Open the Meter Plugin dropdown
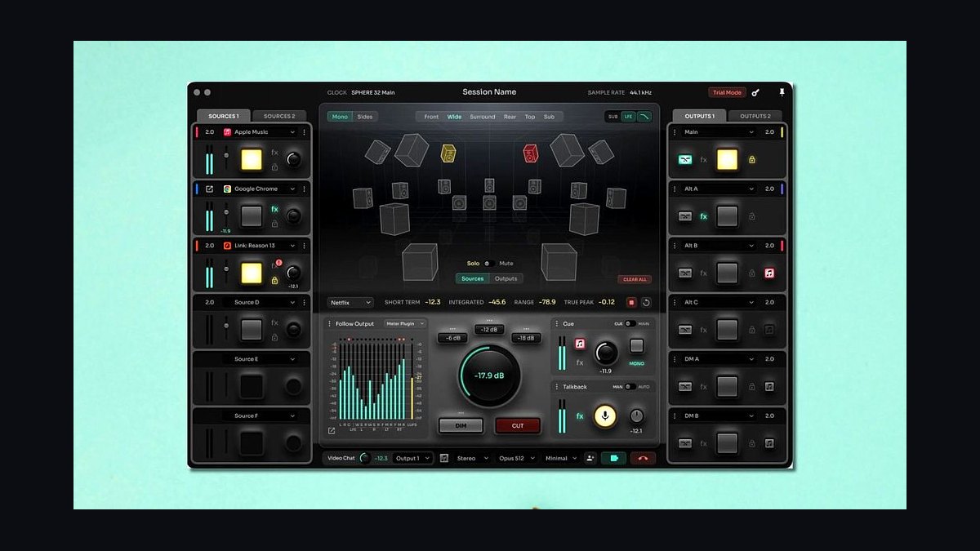980x551 pixels. (406, 324)
